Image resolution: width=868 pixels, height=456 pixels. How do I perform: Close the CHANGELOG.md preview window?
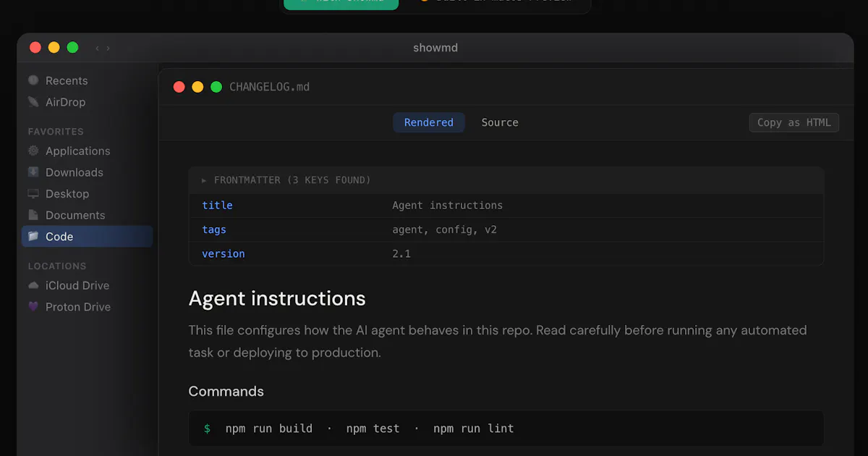(x=179, y=87)
